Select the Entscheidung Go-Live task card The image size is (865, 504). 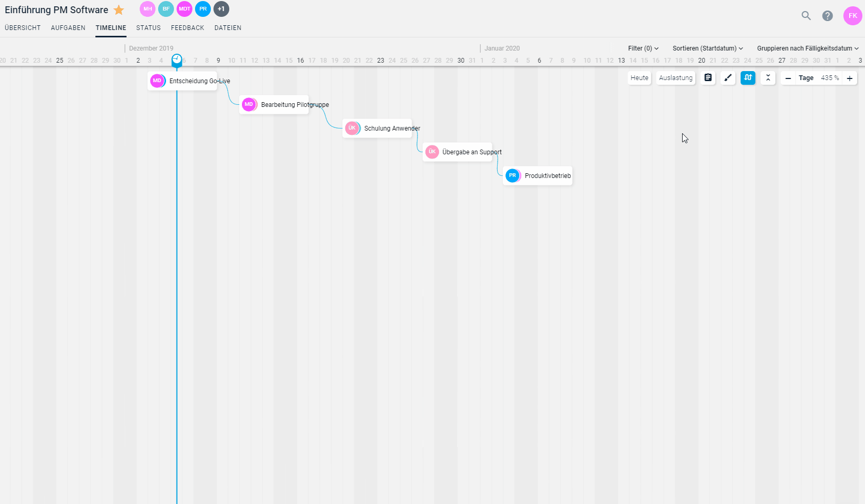tap(182, 81)
